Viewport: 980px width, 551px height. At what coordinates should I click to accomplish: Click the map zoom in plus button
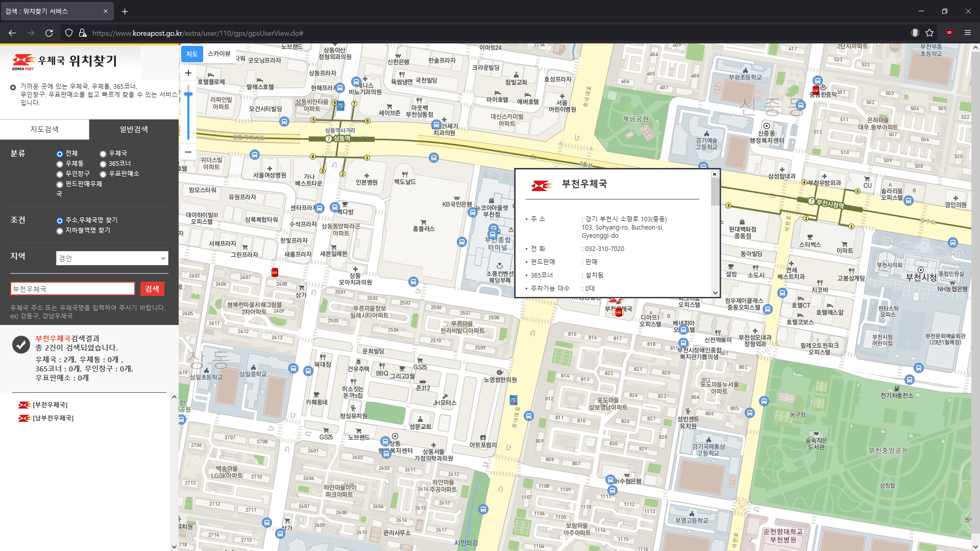[188, 73]
